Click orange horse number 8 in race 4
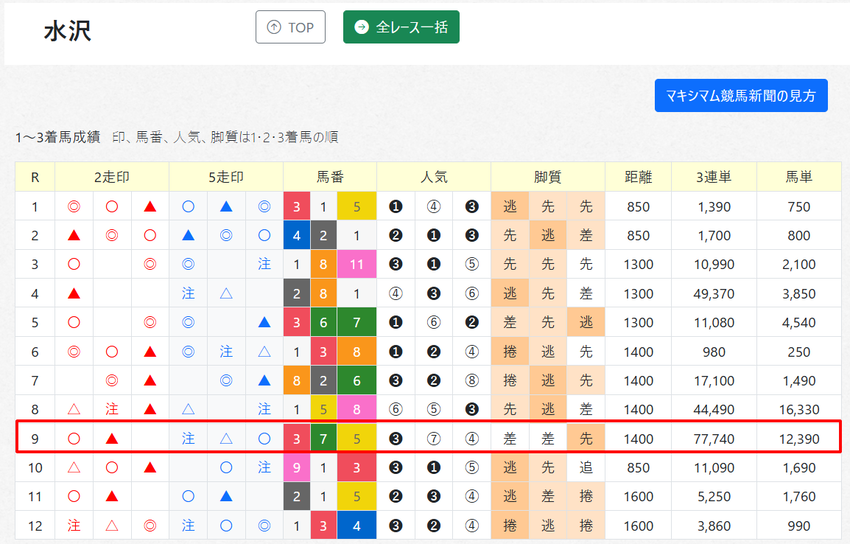The image size is (850, 544). 323,294
